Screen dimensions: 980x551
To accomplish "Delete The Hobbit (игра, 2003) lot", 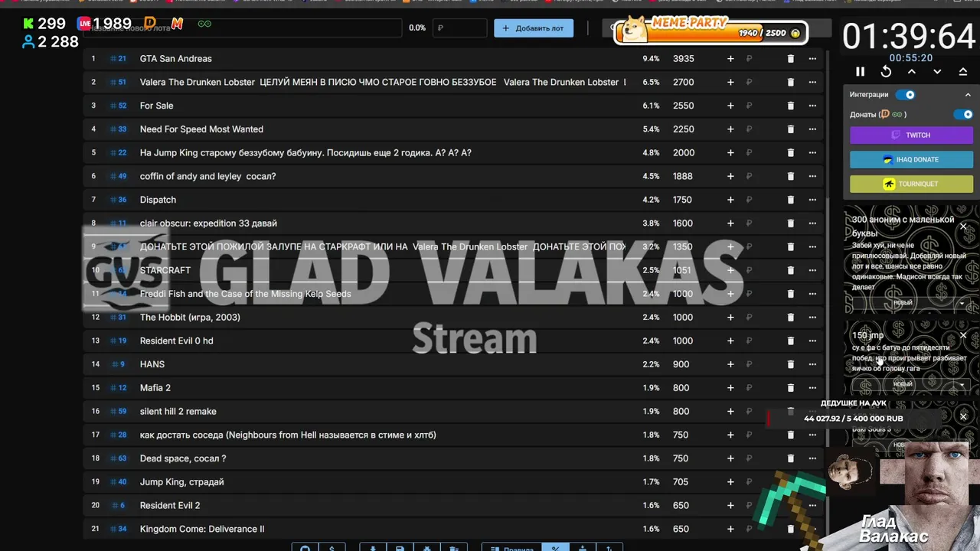I will (x=791, y=318).
